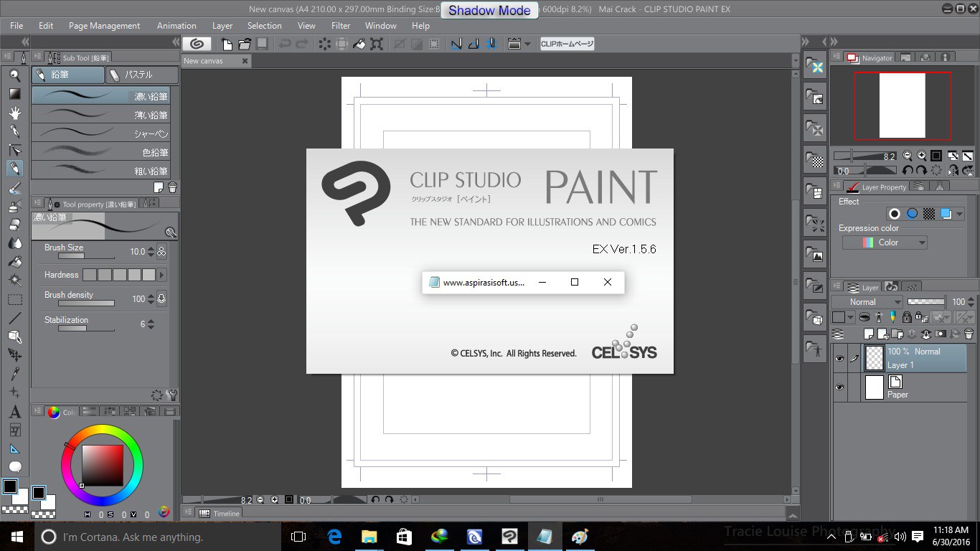The image size is (980, 551).
Task: Adjust the Layer opacity slider
Action: pos(925,302)
